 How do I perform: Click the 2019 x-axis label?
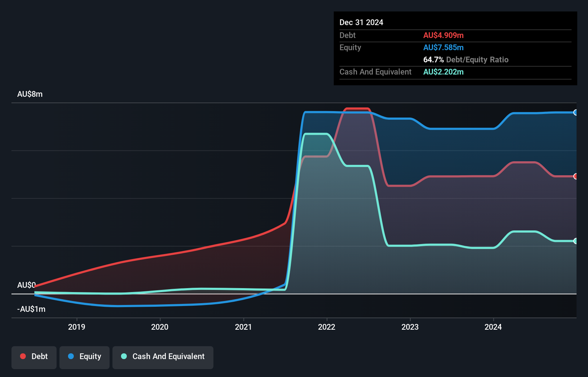pyautogui.click(x=77, y=327)
